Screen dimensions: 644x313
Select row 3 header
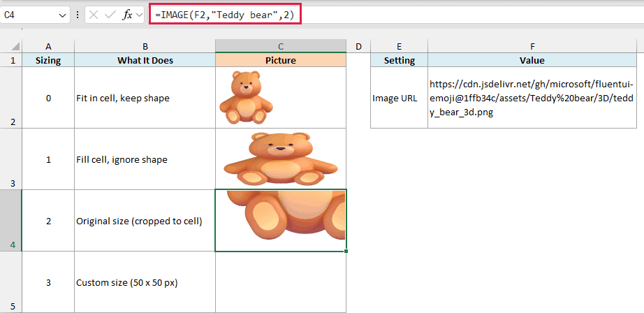(11, 159)
